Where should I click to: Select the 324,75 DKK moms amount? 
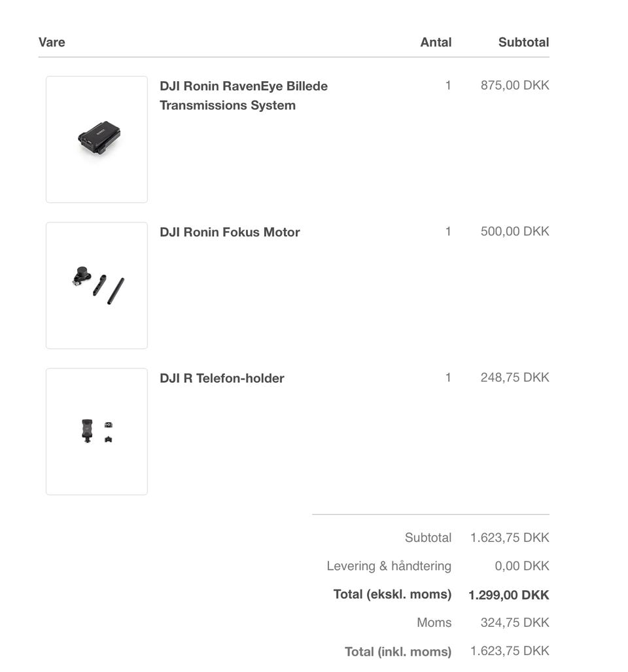tap(515, 623)
